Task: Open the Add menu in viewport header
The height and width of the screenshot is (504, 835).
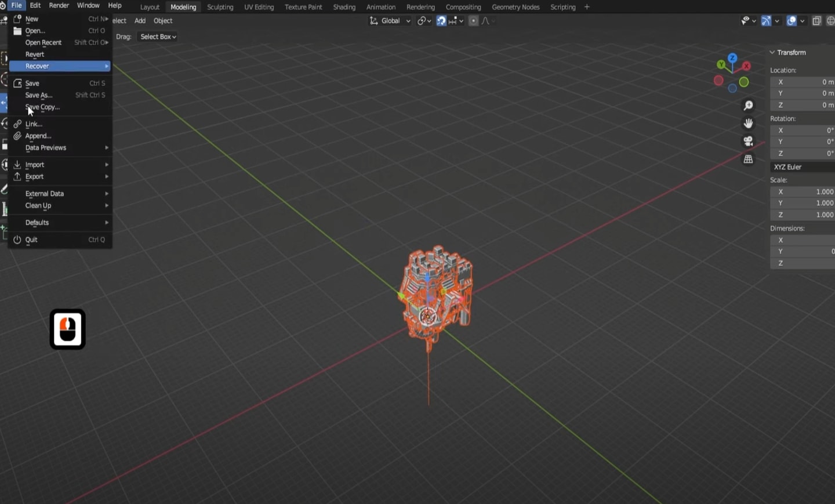Action: pos(140,21)
